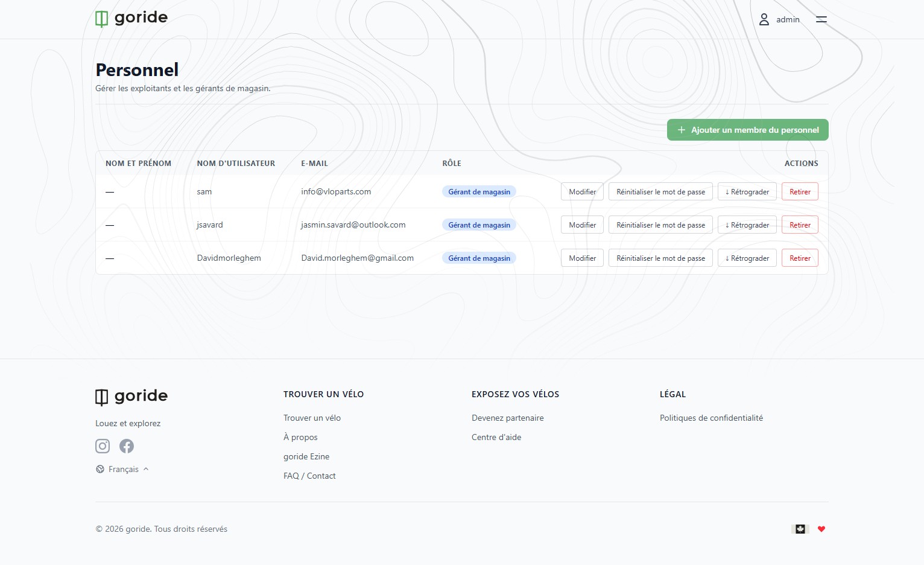Open the FAQ / Contact link
The image size is (924, 565).
(x=309, y=476)
